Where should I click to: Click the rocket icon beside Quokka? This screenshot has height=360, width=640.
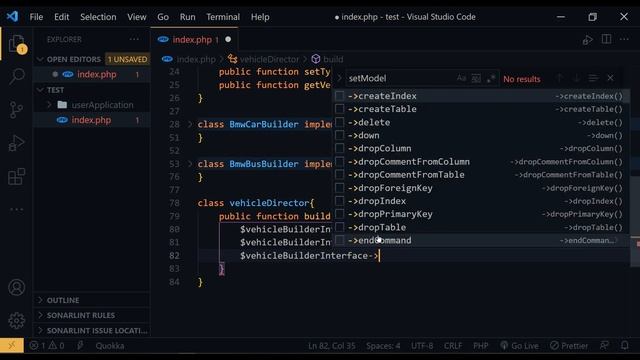80,346
